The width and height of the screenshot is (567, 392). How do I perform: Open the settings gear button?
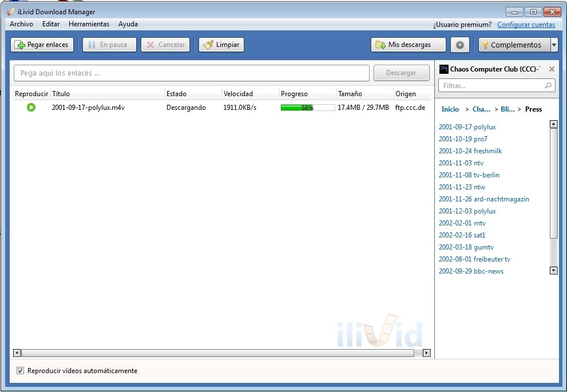click(459, 45)
